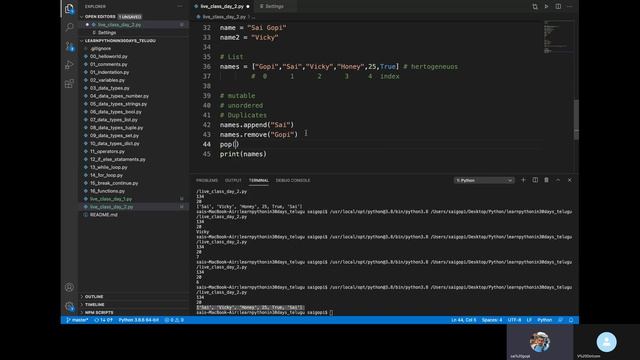This screenshot has height=360, width=640.
Task: Open the Run and Debug view
Action: pos(69,65)
